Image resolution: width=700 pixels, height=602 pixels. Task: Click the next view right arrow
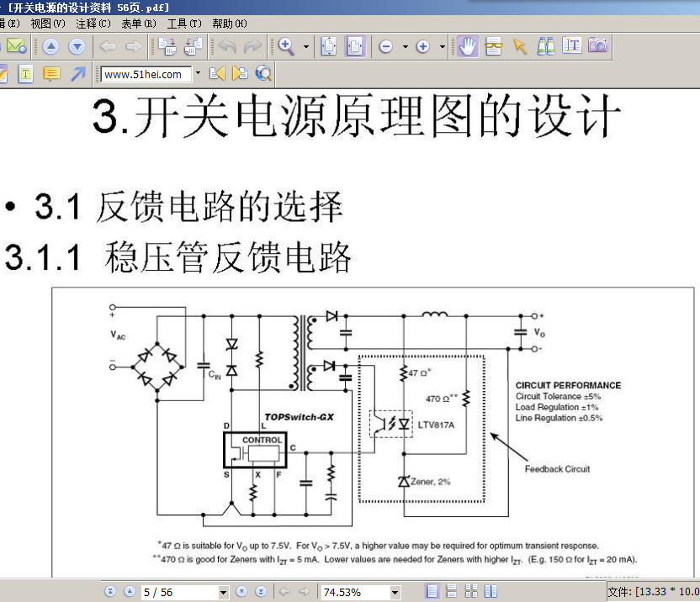coord(134,46)
